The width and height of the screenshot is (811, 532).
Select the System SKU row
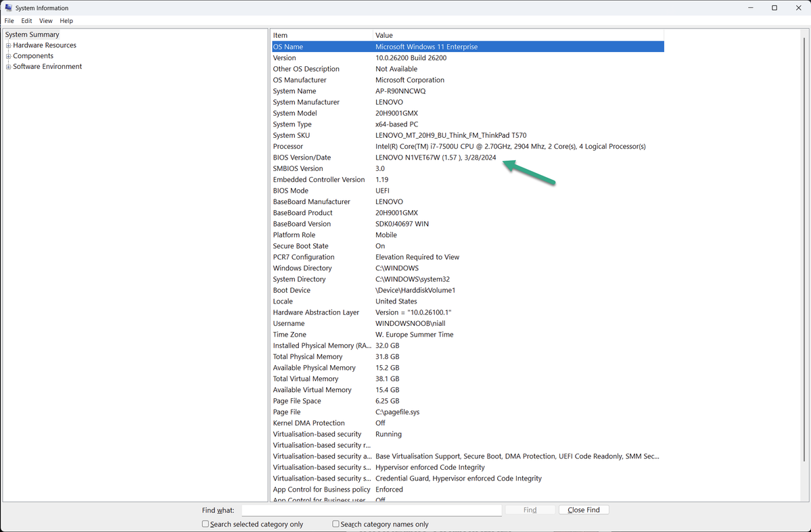pyautogui.click(x=467, y=135)
